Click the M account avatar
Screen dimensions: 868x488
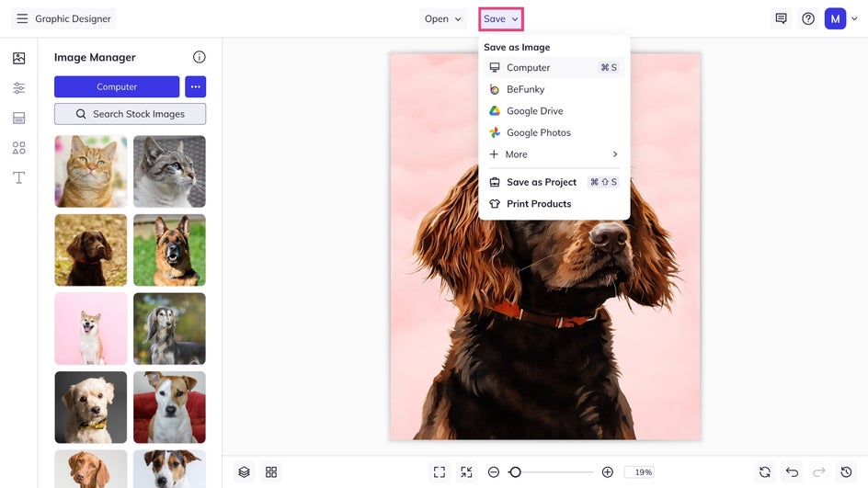click(835, 18)
